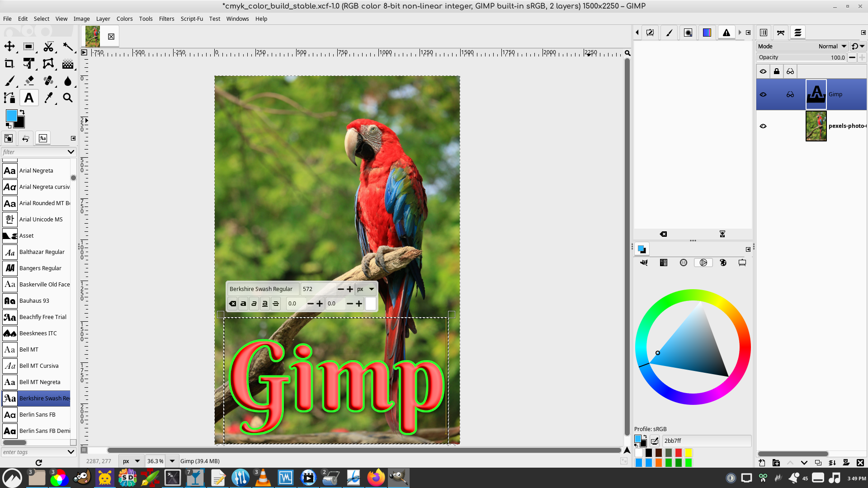Screen dimensions: 868x488
Task: Hide the Gimp text layer
Action: click(763, 94)
